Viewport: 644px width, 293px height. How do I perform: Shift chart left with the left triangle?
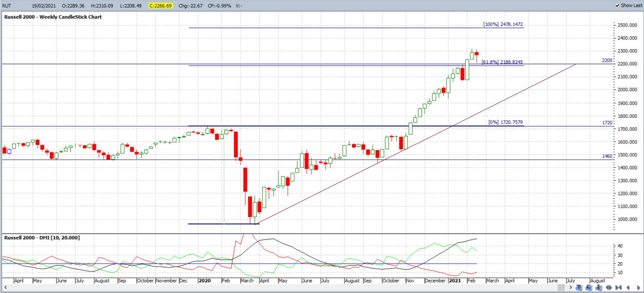[x=628, y=288]
